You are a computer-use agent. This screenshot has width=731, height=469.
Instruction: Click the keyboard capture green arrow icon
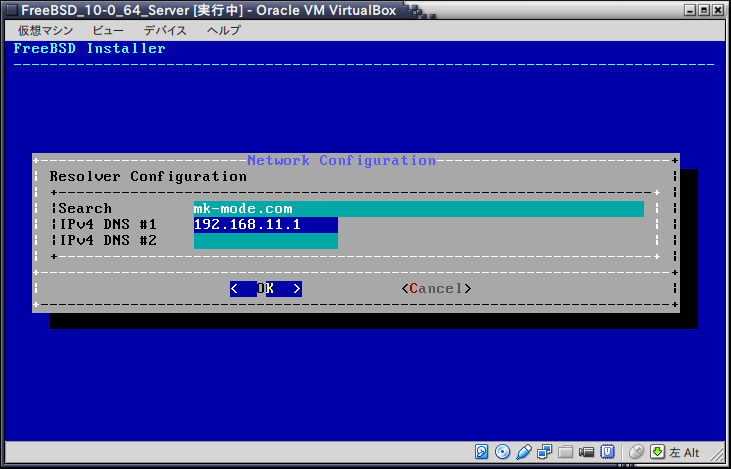(x=657, y=452)
